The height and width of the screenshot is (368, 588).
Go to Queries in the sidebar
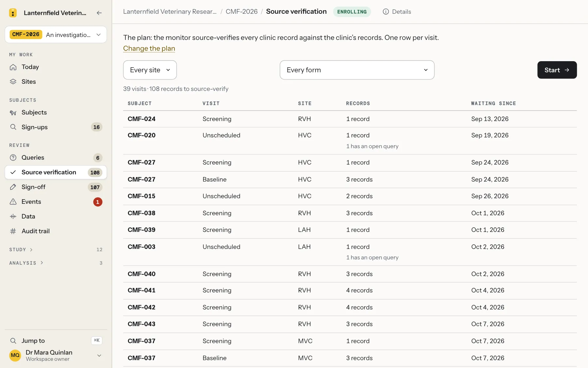click(56, 158)
